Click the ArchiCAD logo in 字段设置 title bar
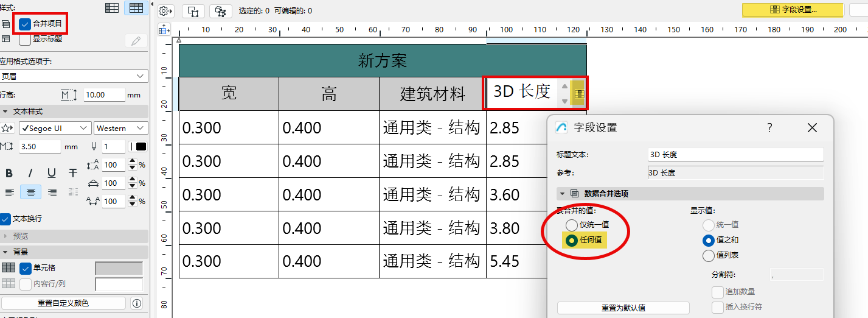Viewport: 868px width, 318px height. click(x=563, y=127)
